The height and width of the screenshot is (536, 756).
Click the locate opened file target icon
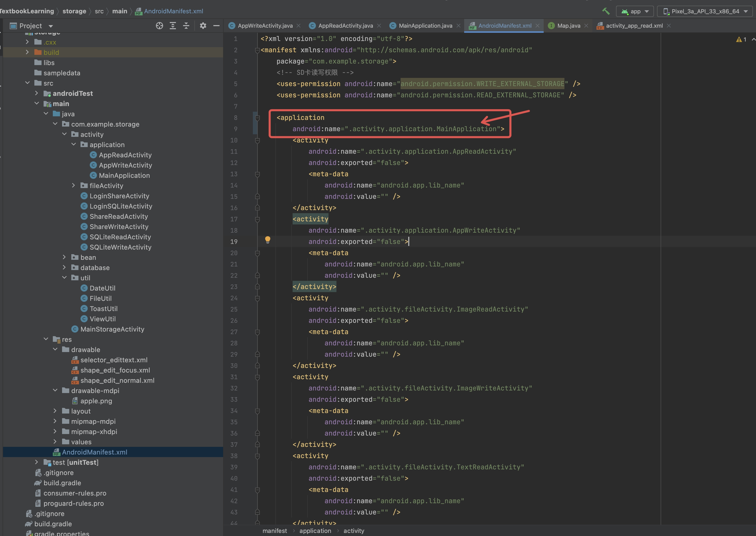pyautogui.click(x=159, y=26)
